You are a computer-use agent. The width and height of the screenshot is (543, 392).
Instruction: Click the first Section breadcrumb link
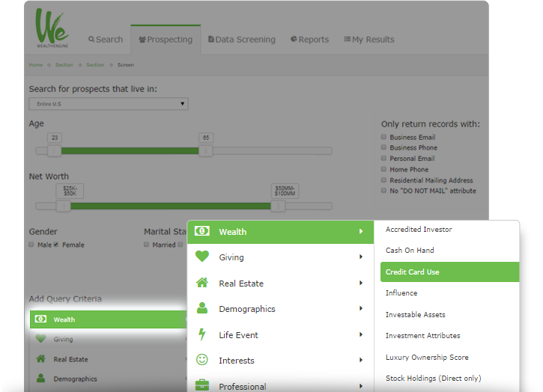point(64,64)
